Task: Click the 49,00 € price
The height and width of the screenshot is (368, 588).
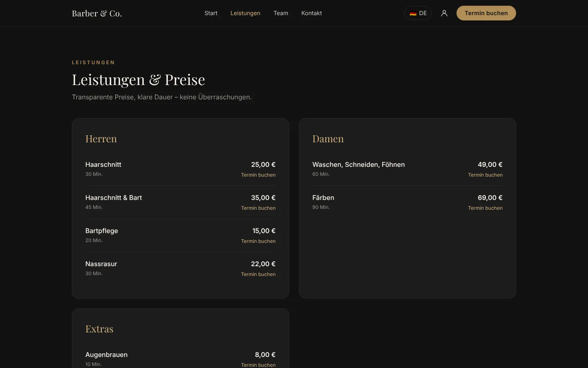Action: click(490, 164)
